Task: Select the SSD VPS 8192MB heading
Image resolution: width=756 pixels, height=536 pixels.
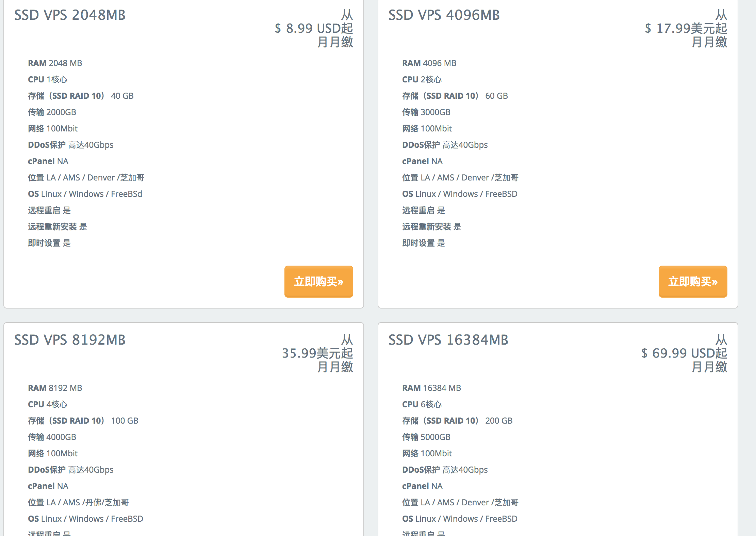Action: tap(70, 340)
